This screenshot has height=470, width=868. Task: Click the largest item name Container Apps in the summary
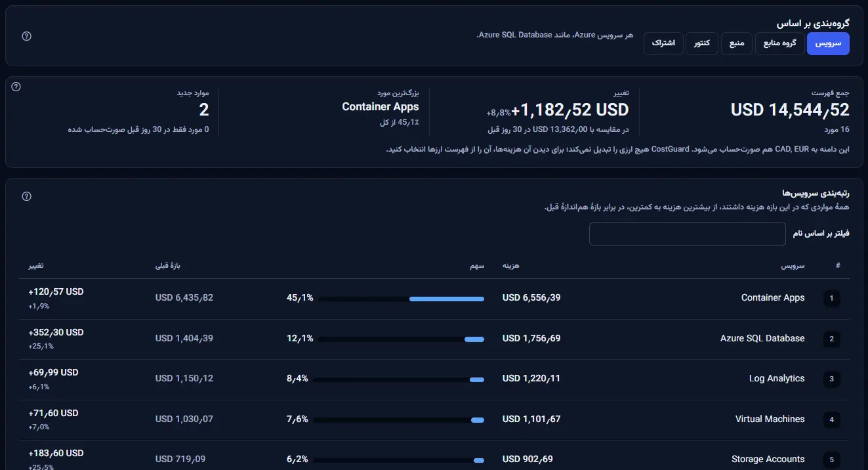(381, 107)
